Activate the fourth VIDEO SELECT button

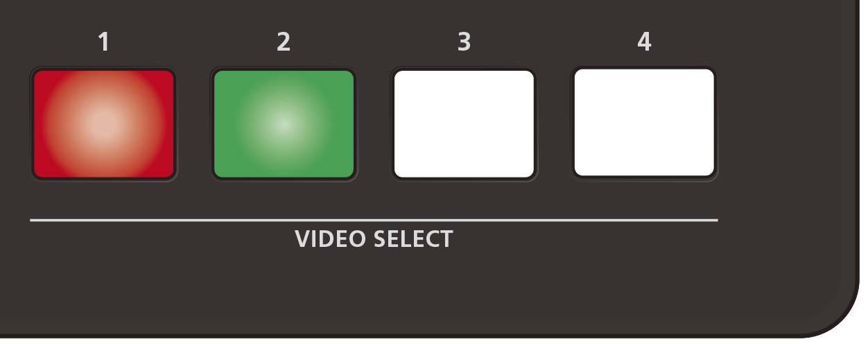pos(645,123)
